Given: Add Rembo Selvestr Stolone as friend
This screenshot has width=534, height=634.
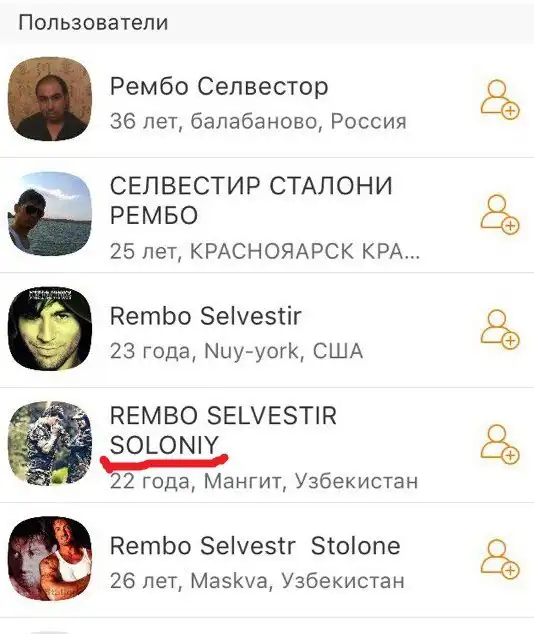Looking at the screenshot, I should [x=500, y=559].
